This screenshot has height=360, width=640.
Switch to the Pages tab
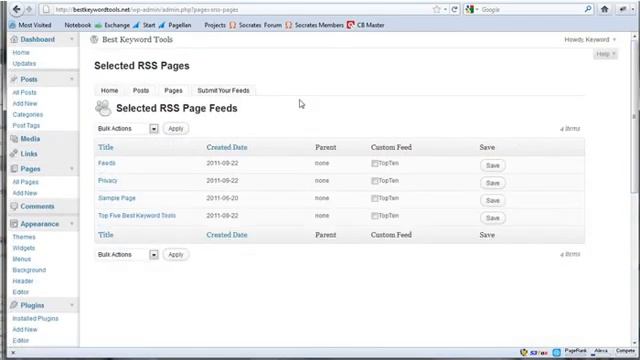[173, 90]
